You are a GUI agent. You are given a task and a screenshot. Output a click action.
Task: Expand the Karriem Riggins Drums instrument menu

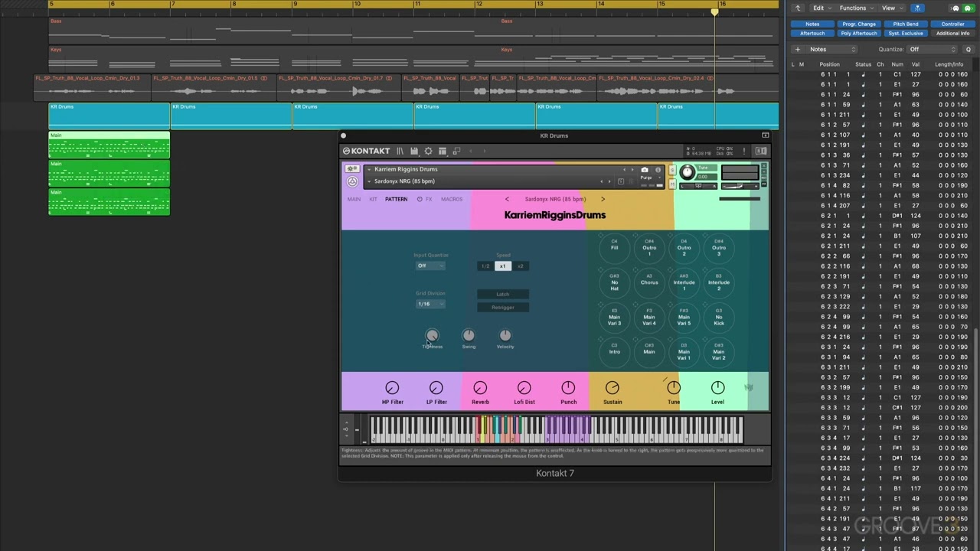(371, 169)
